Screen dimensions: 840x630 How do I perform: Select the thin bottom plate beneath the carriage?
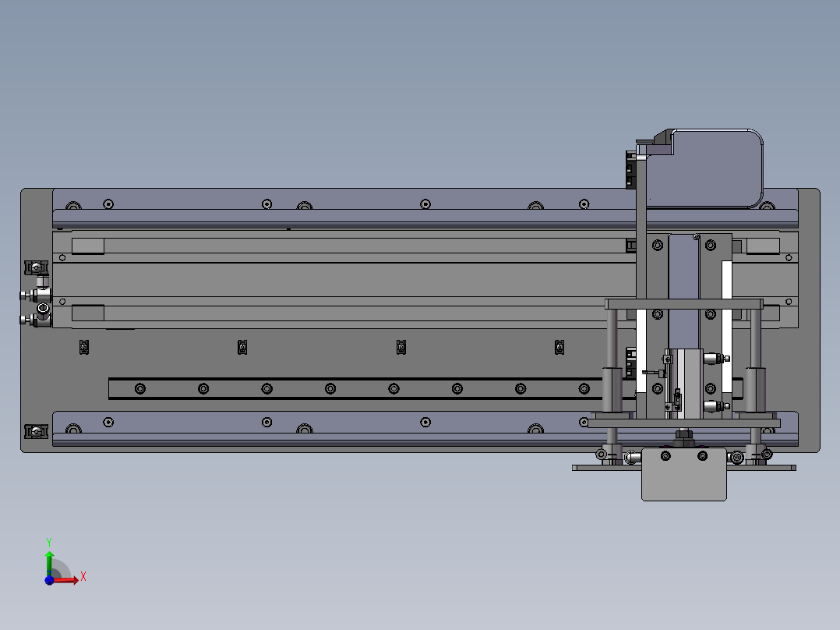click(684, 468)
